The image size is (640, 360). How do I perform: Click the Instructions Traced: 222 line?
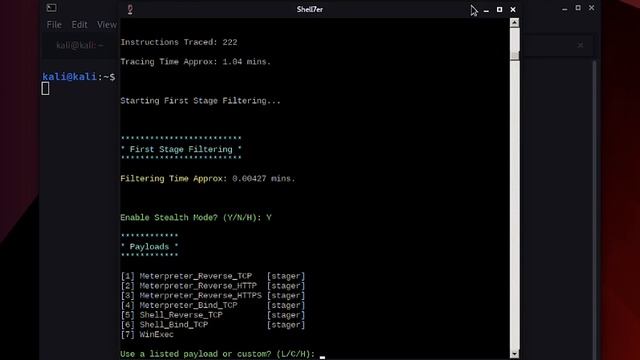(179, 42)
